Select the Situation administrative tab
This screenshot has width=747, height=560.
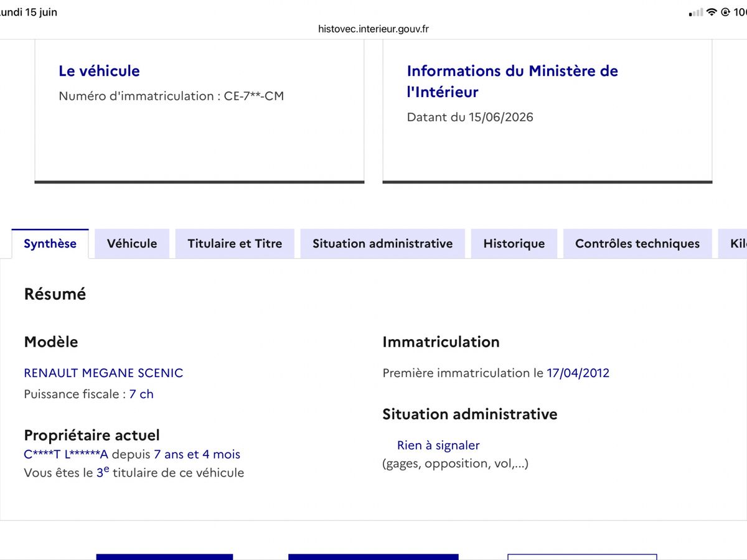383,243
